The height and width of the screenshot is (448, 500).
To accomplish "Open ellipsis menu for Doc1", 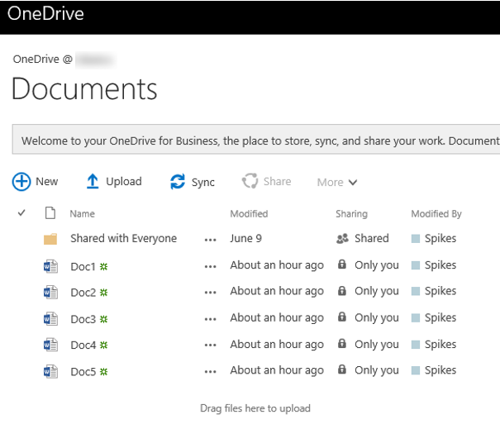I will 211,266.
